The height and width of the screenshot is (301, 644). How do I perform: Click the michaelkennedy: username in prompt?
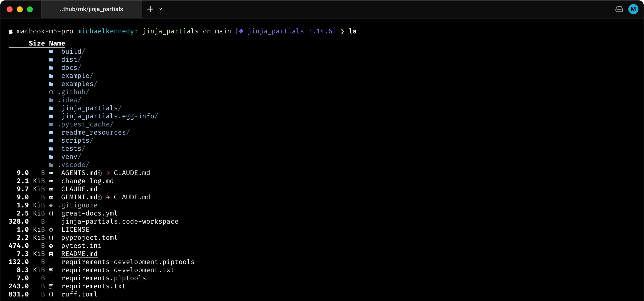108,31
